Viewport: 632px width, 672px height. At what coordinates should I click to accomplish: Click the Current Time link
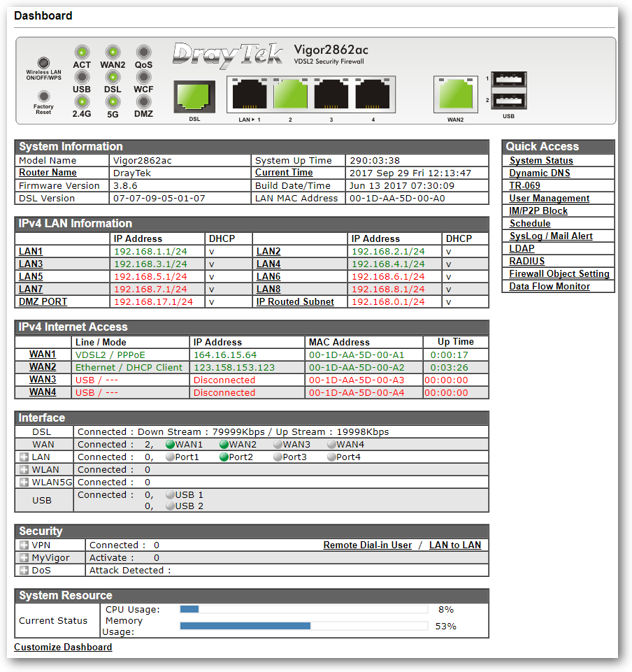tap(284, 173)
